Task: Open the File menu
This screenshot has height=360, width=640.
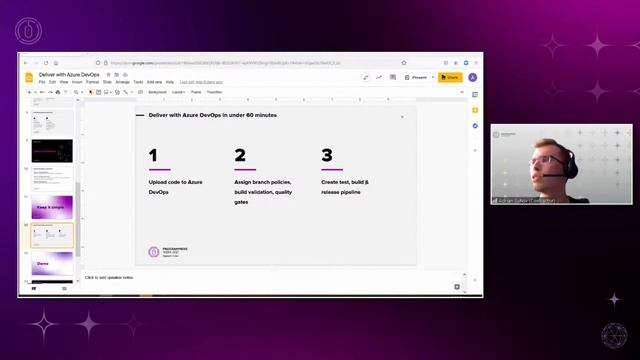Action: point(42,82)
